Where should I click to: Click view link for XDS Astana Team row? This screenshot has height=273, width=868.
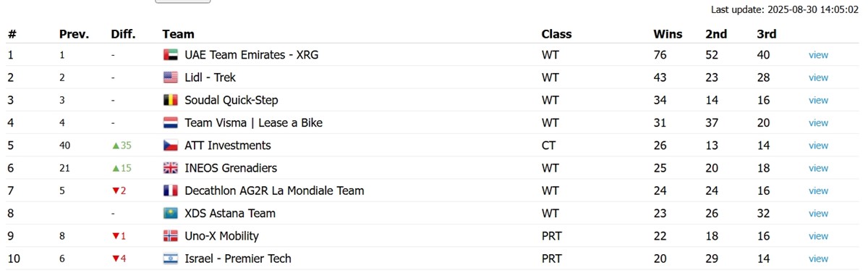click(x=818, y=214)
